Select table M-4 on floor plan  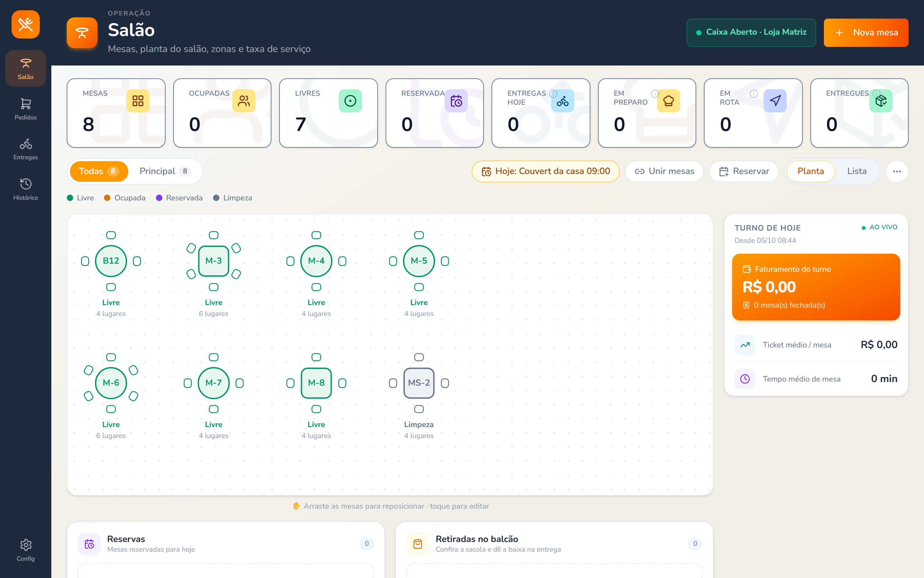point(316,261)
